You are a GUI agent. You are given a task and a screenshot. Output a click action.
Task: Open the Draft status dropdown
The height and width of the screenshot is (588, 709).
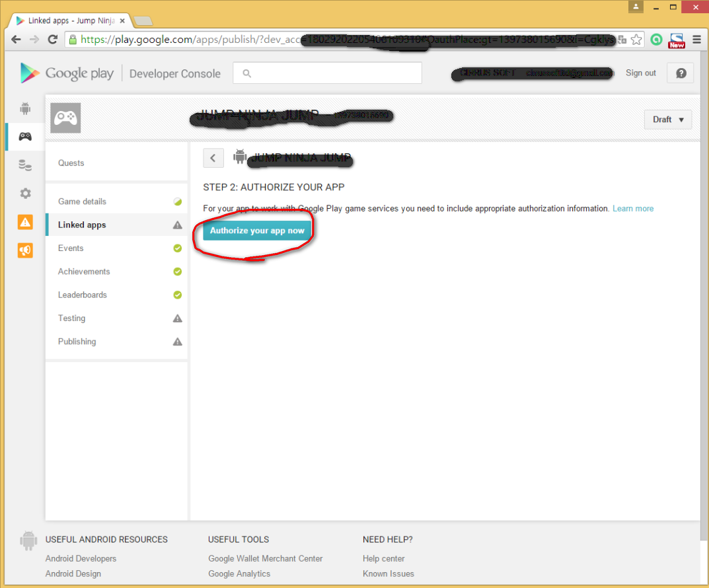[x=668, y=120]
